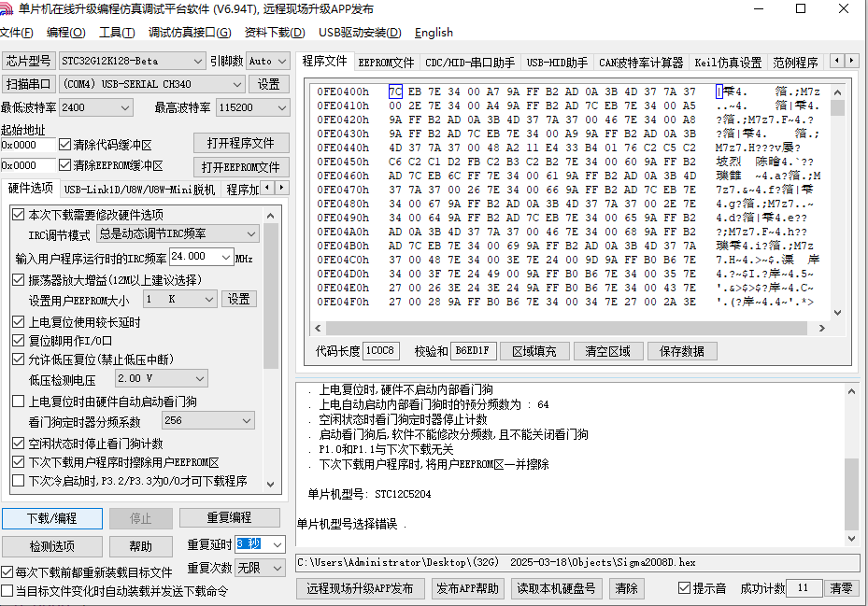Screen dimensions: 868x606
Task: Toggle 复位脚用作I/O口 checkbox
Action: 19,341
